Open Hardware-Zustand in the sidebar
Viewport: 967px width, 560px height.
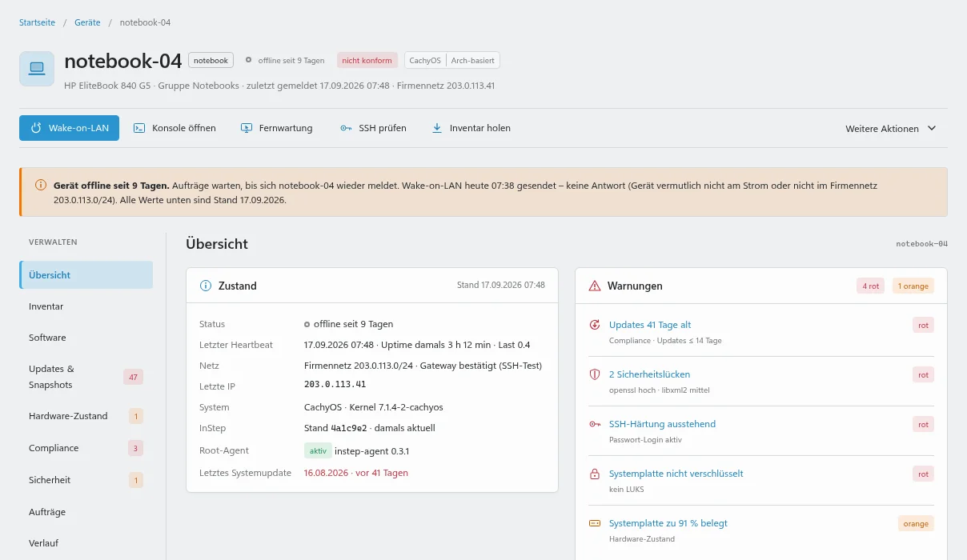pos(86,416)
